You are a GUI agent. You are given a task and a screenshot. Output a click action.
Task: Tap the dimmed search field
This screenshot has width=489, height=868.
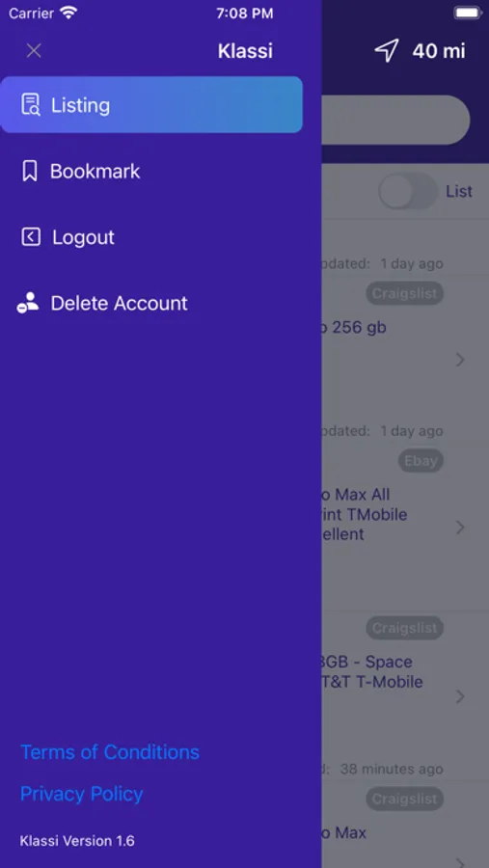[x=395, y=121]
